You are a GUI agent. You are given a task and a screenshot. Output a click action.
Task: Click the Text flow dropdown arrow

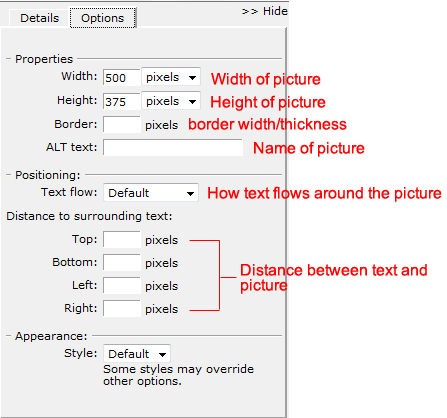coord(190,194)
